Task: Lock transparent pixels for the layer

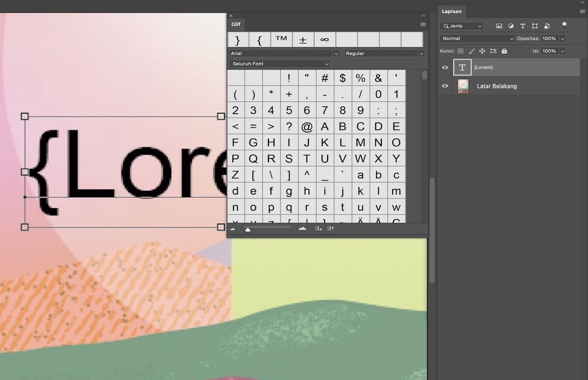Action: point(460,51)
